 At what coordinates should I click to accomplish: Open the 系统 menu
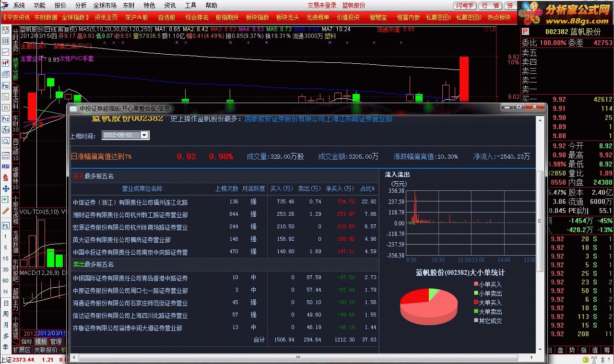pos(19,5)
